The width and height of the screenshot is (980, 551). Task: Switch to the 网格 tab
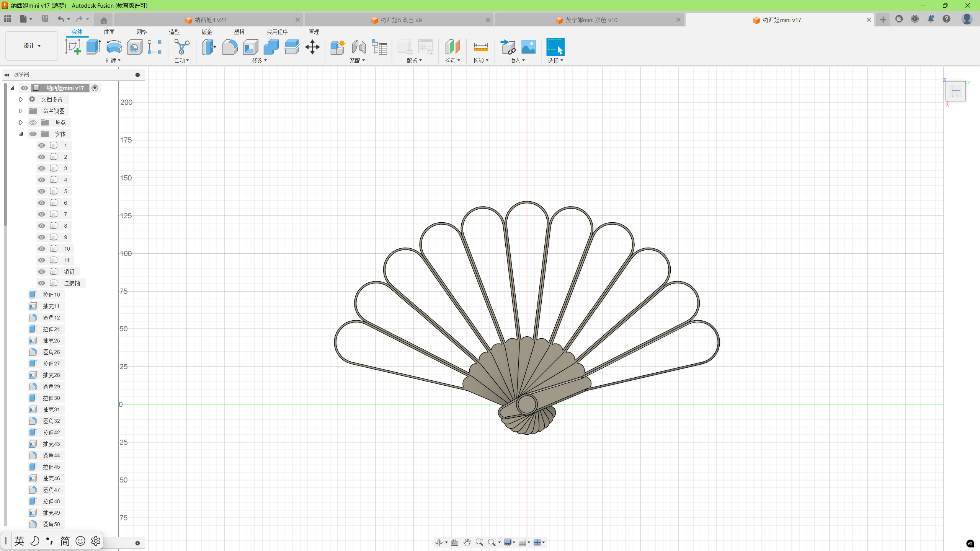[x=142, y=32]
